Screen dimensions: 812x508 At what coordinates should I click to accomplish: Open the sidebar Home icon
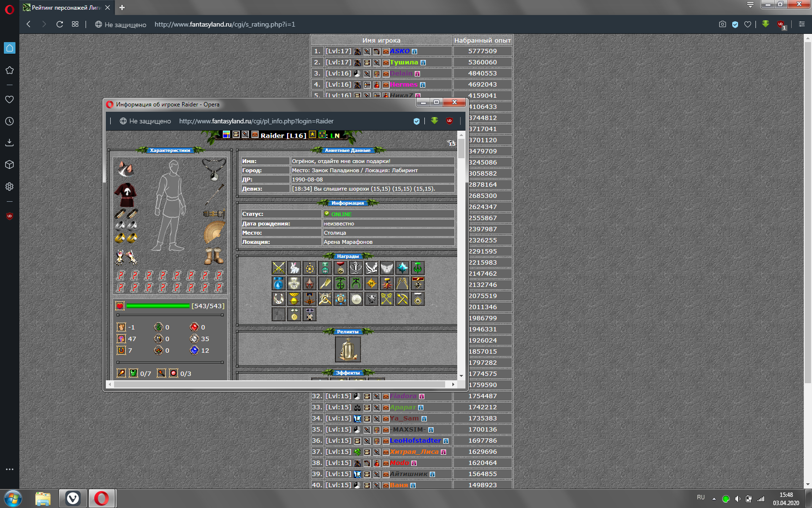[10, 48]
